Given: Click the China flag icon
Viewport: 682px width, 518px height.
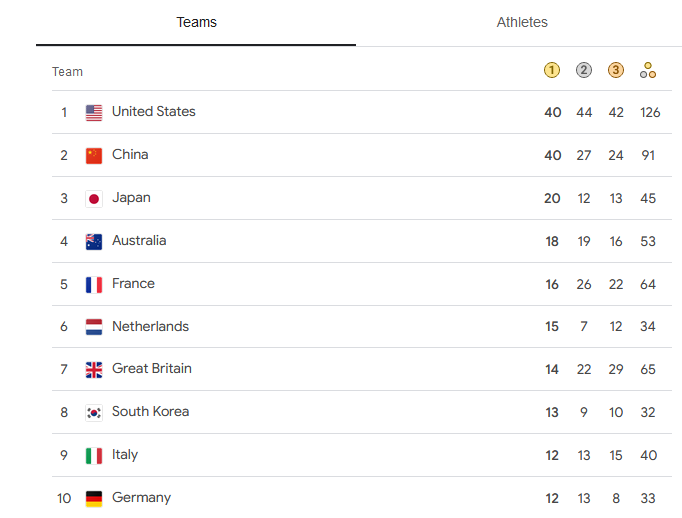Looking at the screenshot, I should click(94, 155).
